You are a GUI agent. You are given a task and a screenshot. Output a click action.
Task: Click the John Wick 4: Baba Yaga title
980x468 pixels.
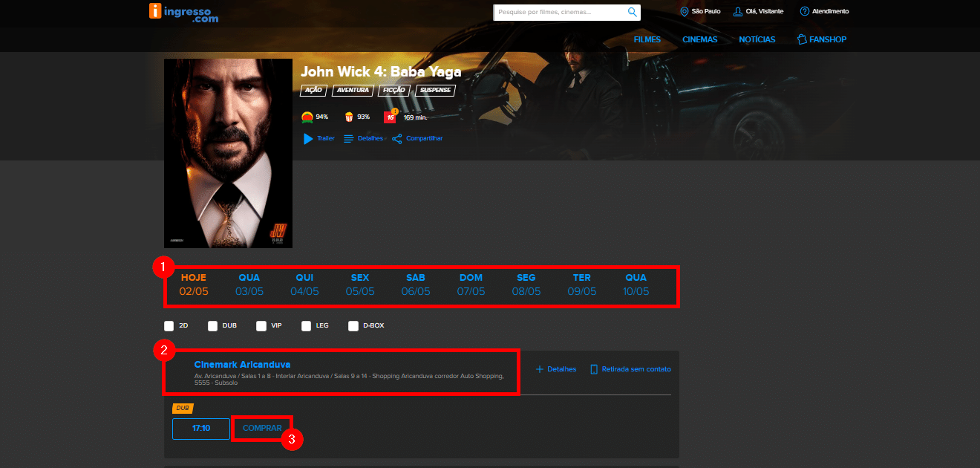pos(381,72)
